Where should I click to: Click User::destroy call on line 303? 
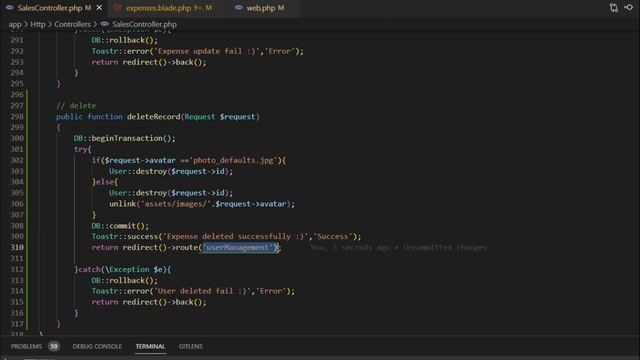pos(171,171)
